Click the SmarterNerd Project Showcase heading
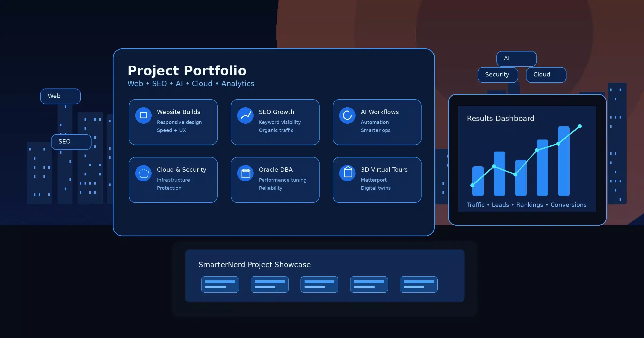This screenshot has height=338, width=644. [x=255, y=265]
